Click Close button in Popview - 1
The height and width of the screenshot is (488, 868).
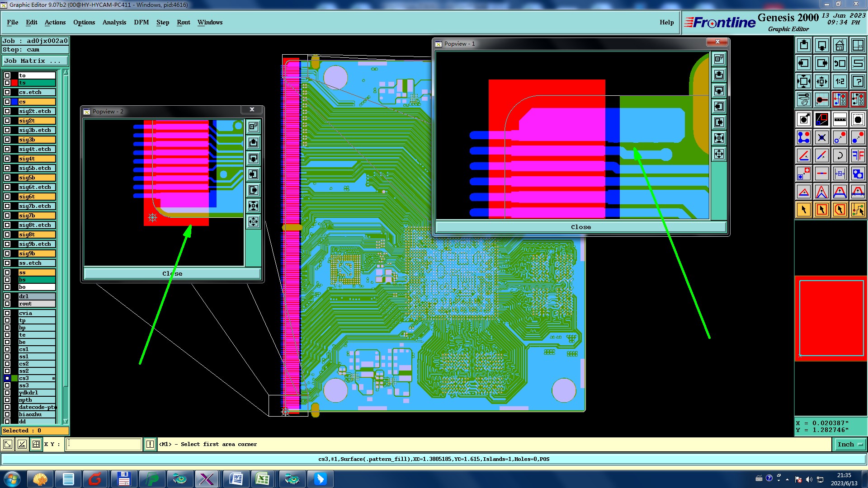click(x=580, y=227)
